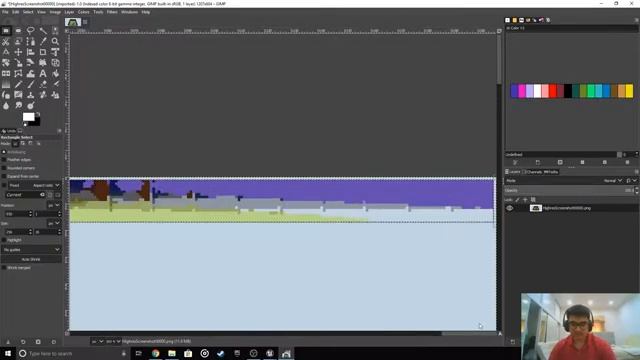640x360 pixels.
Task: Hide the layer with the eye icon
Action: click(509, 208)
